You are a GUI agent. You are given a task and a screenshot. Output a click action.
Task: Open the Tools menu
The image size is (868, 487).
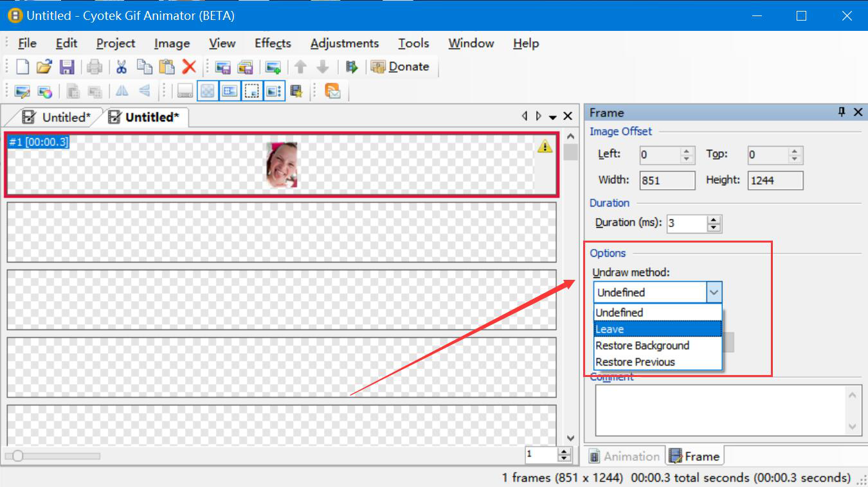click(413, 43)
